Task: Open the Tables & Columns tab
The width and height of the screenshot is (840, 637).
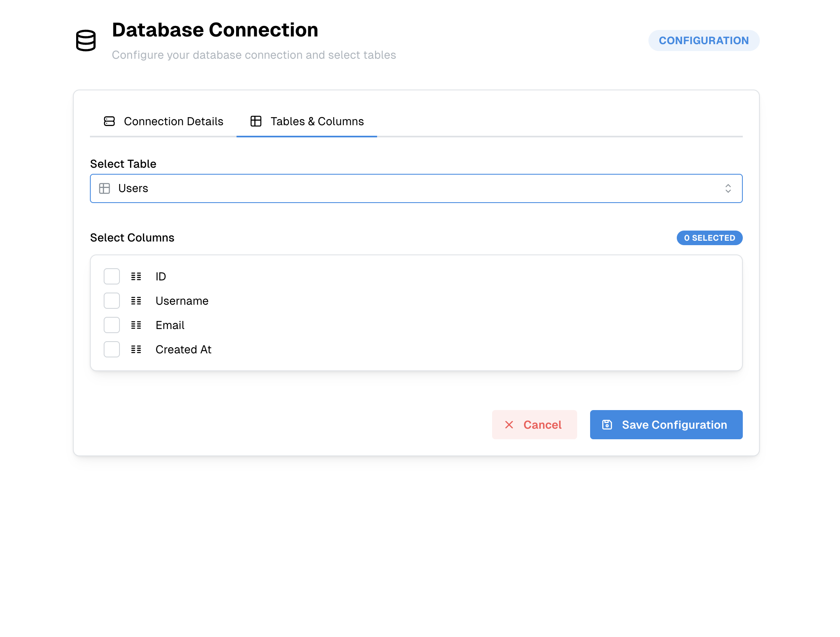Action: pos(307,121)
